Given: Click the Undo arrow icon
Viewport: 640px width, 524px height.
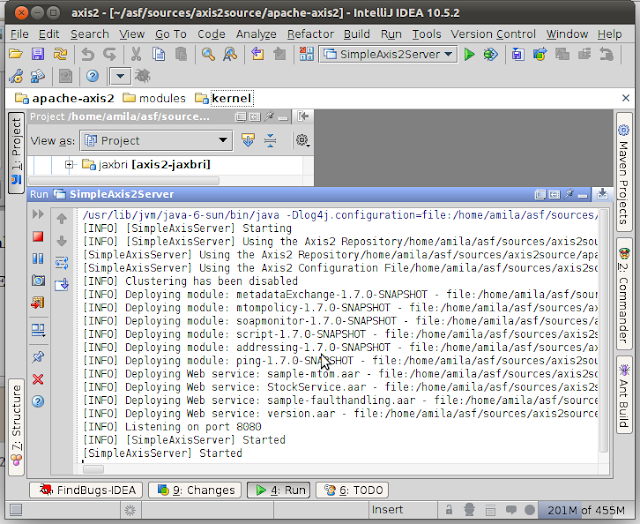Looking at the screenshot, I should [x=87, y=54].
